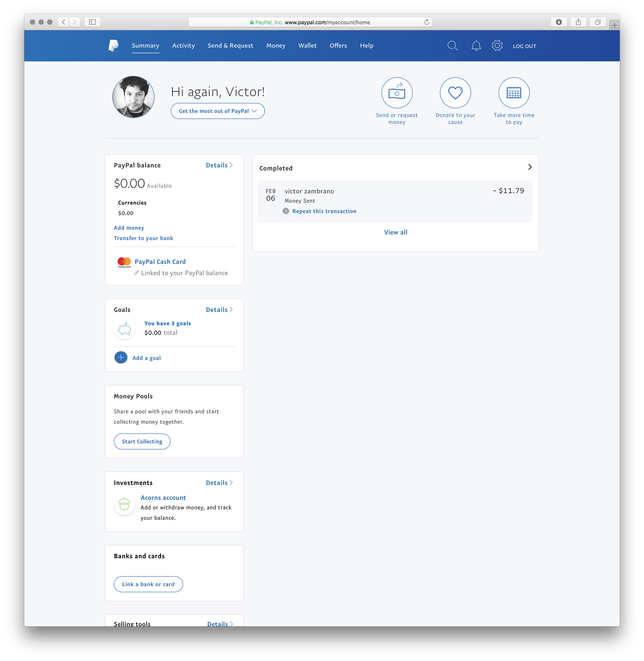Image resolution: width=644 pixels, height=661 pixels.
Task: Click LOG OUT
Action: (x=524, y=46)
